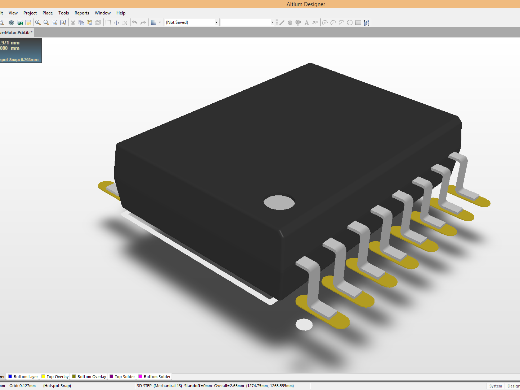Screen dimensions: 520x390
Task: Click the blue Bottom Layer color swatch
Action: (x=10, y=376)
